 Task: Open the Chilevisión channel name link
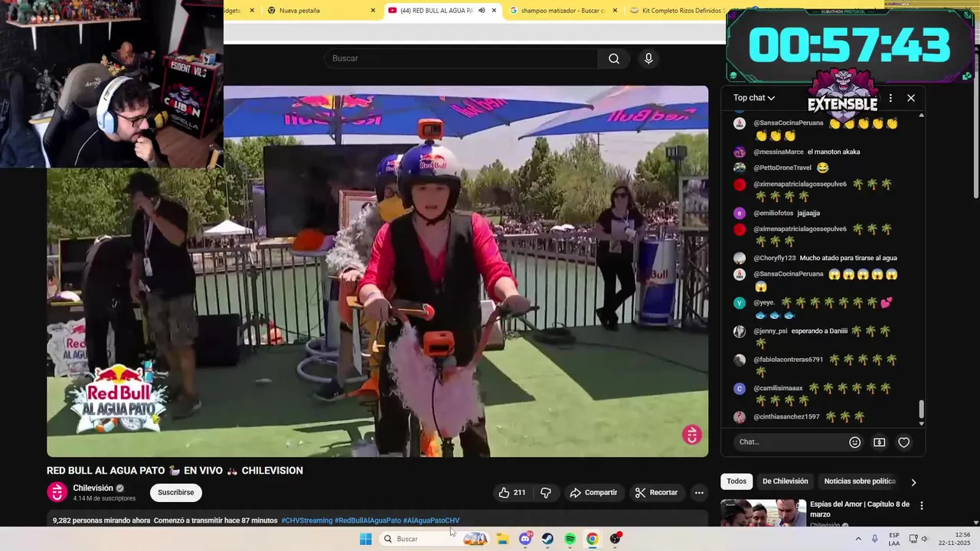point(93,488)
